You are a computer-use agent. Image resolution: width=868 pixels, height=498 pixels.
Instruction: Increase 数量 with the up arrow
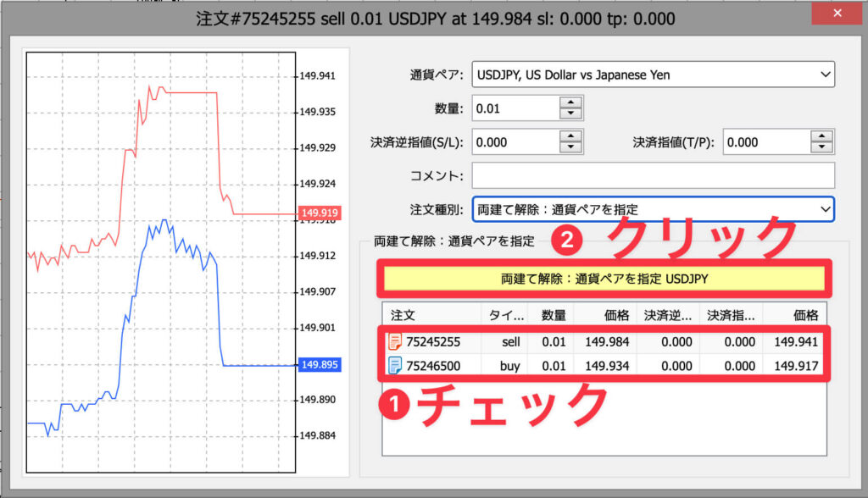[571, 102]
